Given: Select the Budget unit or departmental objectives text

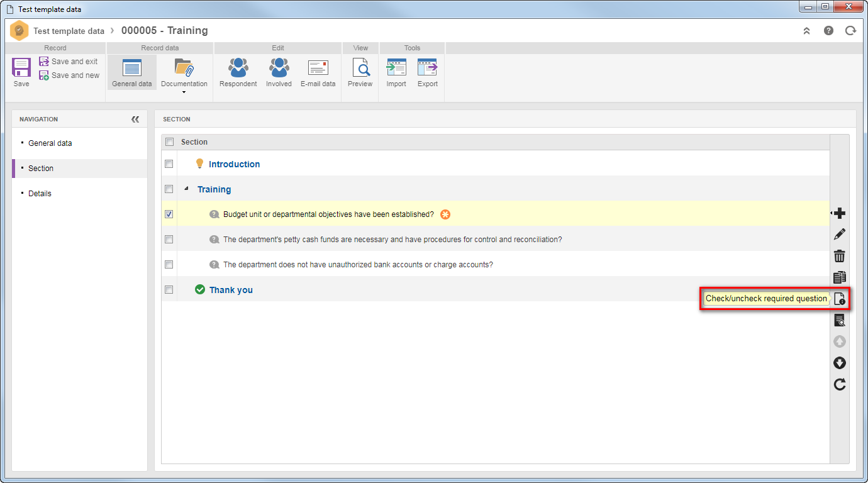Looking at the screenshot, I should [328, 214].
